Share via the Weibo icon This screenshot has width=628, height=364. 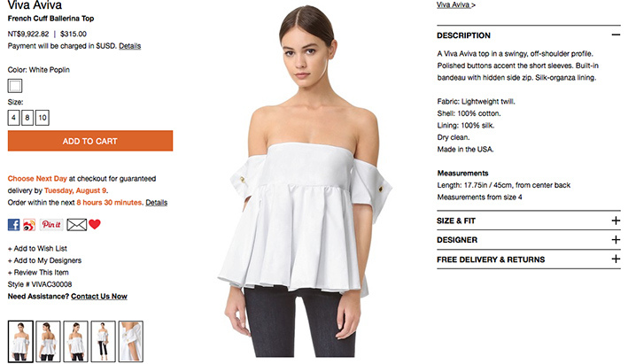pyautogui.click(x=29, y=225)
